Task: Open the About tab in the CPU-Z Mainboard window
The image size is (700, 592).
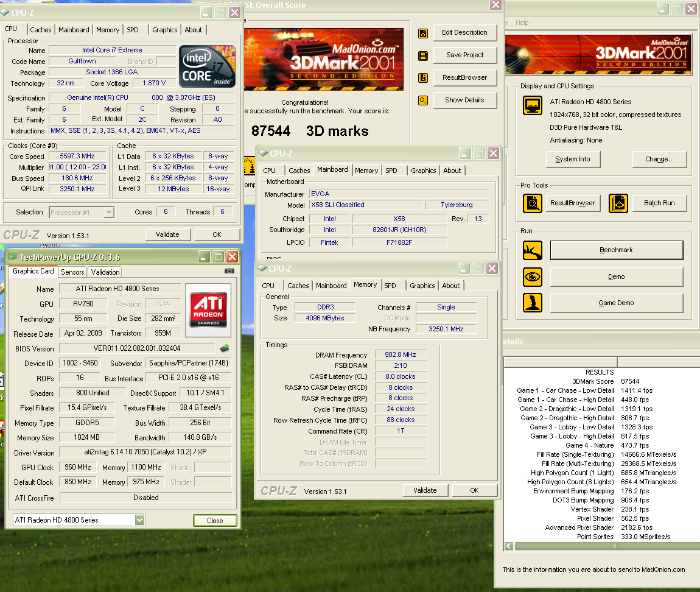Action: [452, 171]
